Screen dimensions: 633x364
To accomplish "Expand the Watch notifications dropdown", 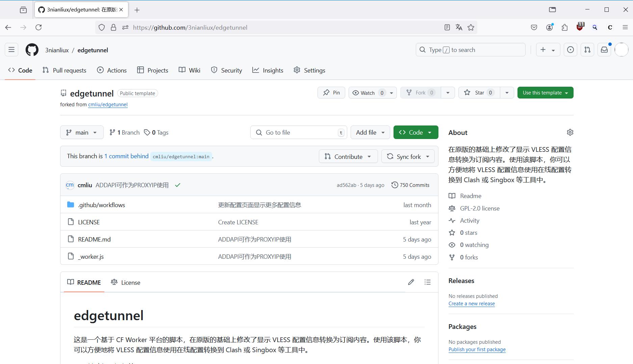I will point(373,92).
